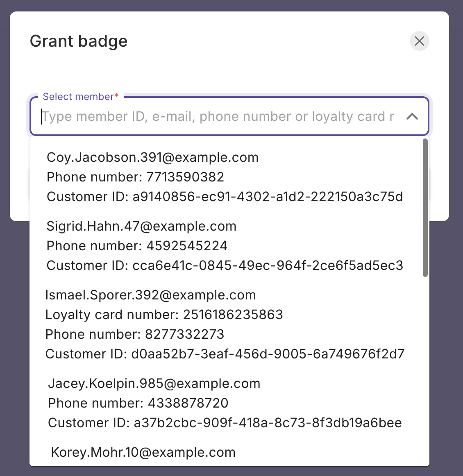463x476 pixels.
Task: Choose the entry with phone number 7713590382
Action: [135, 177]
